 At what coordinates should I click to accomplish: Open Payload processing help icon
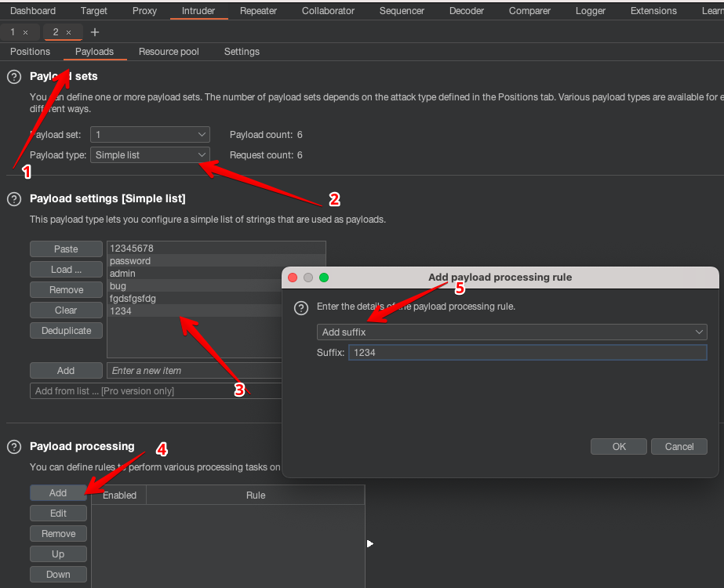click(x=14, y=447)
